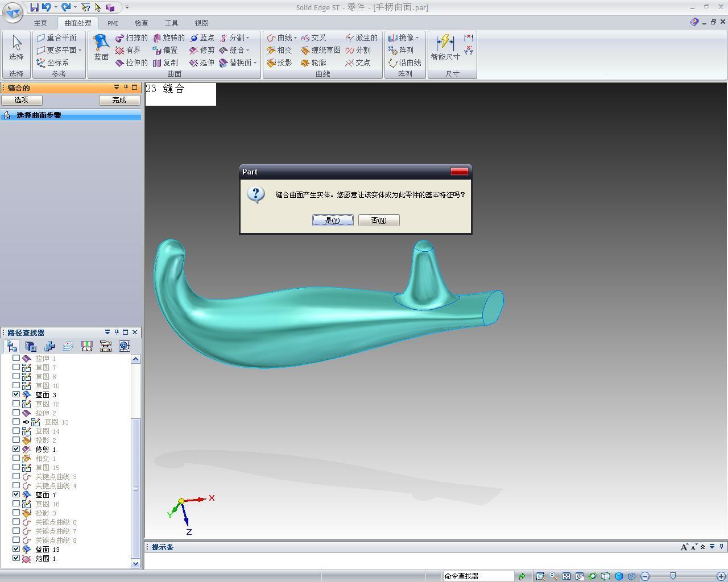Select the 相交 intersection curve tool

279,50
